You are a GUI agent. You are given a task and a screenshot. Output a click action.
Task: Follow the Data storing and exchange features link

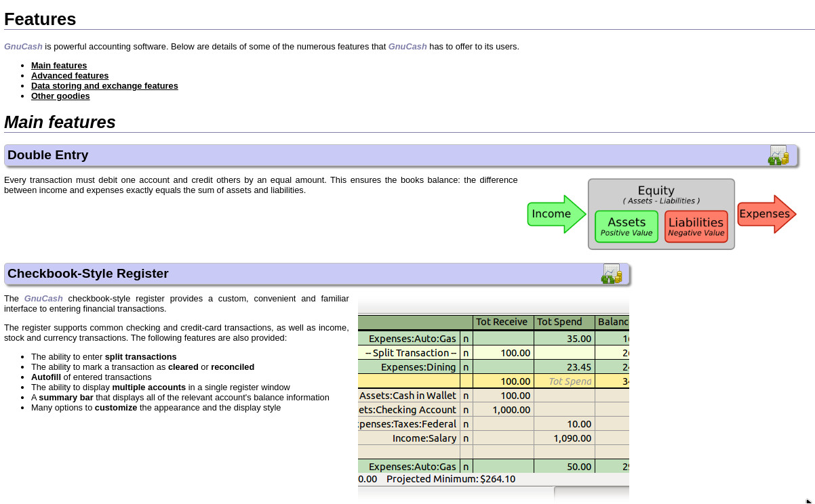[x=104, y=86]
